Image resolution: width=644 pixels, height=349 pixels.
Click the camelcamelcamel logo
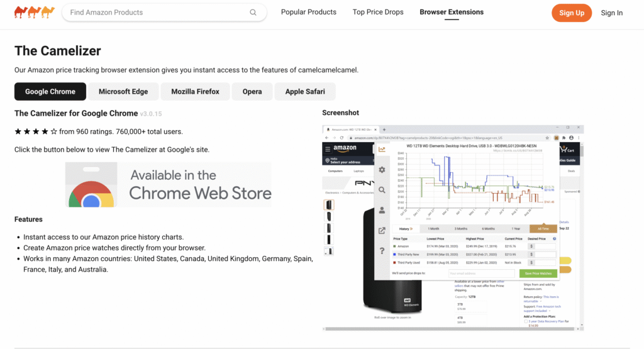(35, 13)
